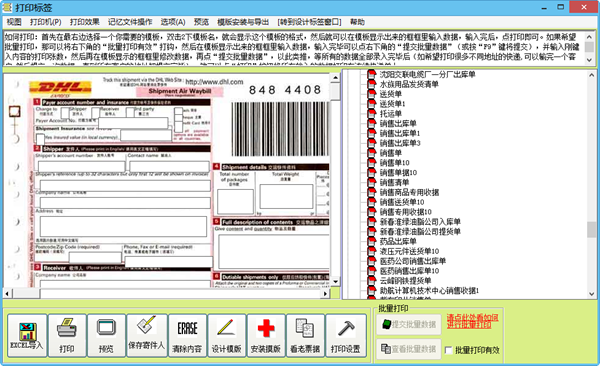Tick the Shipper charge checkbox on waybill
The height and width of the screenshot is (366, 600).
coord(65,113)
